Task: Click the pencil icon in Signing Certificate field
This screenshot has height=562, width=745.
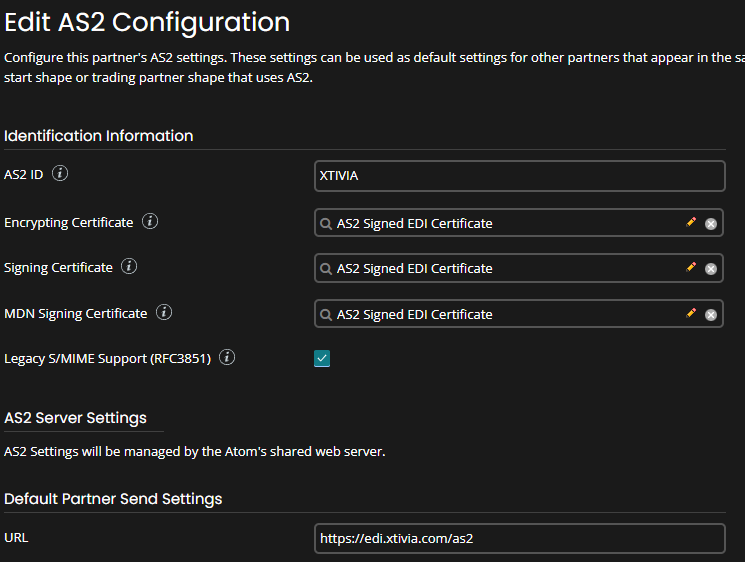Action: click(691, 267)
